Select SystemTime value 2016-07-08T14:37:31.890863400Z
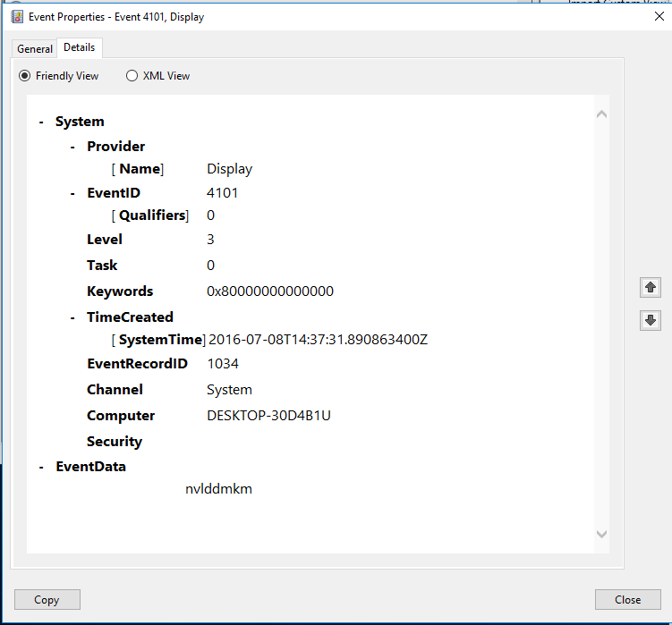Viewport: 672px width, 625px height. pyautogui.click(x=318, y=340)
